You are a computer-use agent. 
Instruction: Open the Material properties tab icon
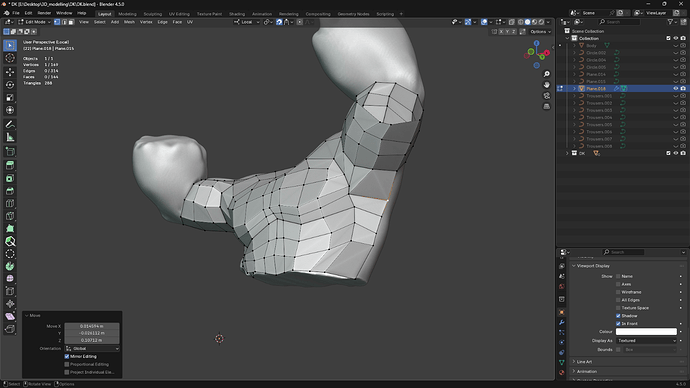click(562, 373)
